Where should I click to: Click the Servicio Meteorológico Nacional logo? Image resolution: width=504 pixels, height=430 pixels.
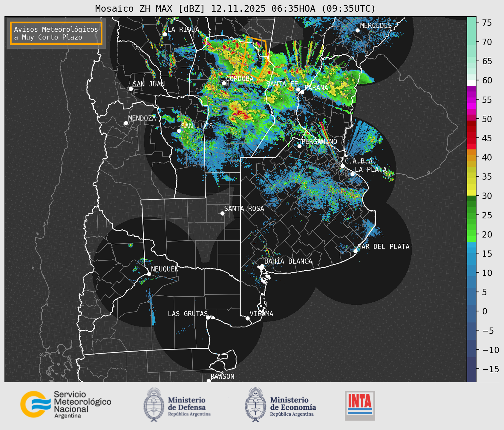(65, 404)
